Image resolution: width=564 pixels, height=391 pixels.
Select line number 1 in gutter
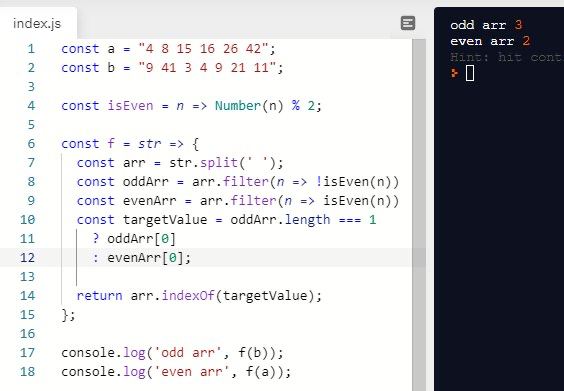coord(31,49)
